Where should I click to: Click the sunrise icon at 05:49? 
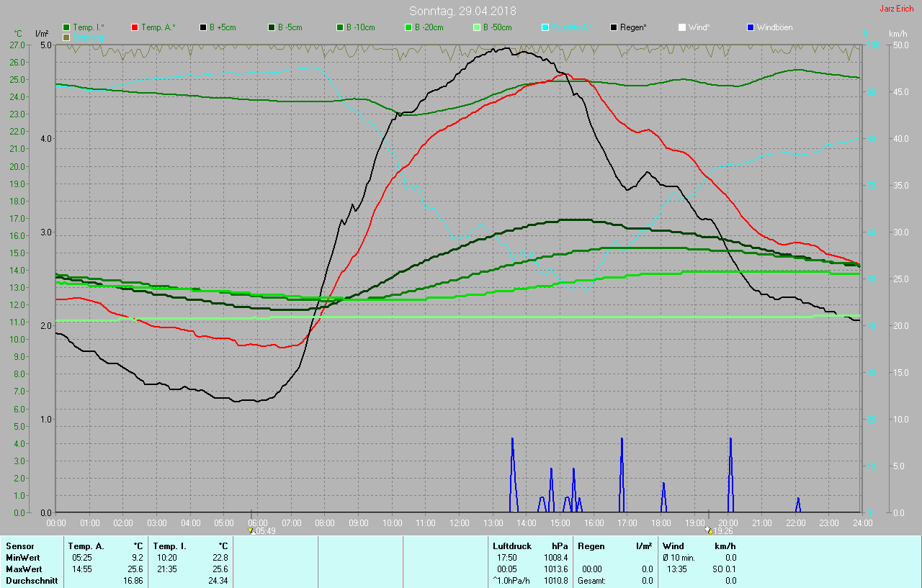click(x=251, y=530)
